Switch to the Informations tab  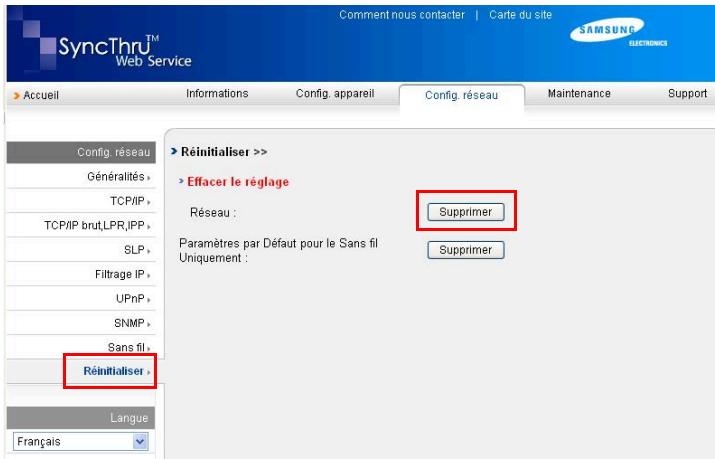click(217, 93)
